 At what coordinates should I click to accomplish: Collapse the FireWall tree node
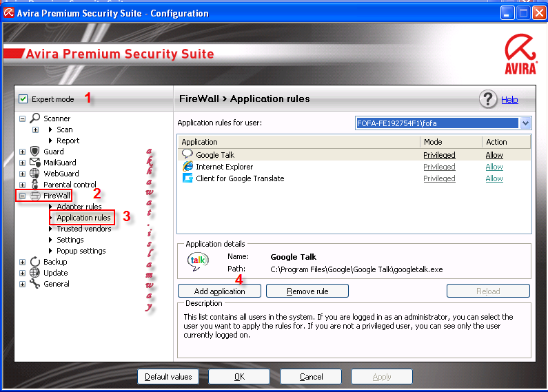[x=22, y=196]
